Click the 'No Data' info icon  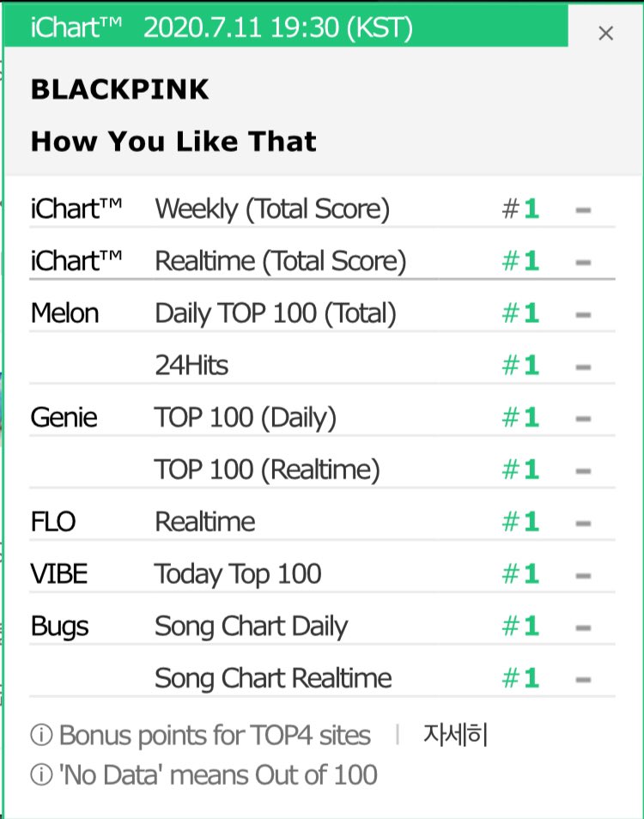[40, 775]
